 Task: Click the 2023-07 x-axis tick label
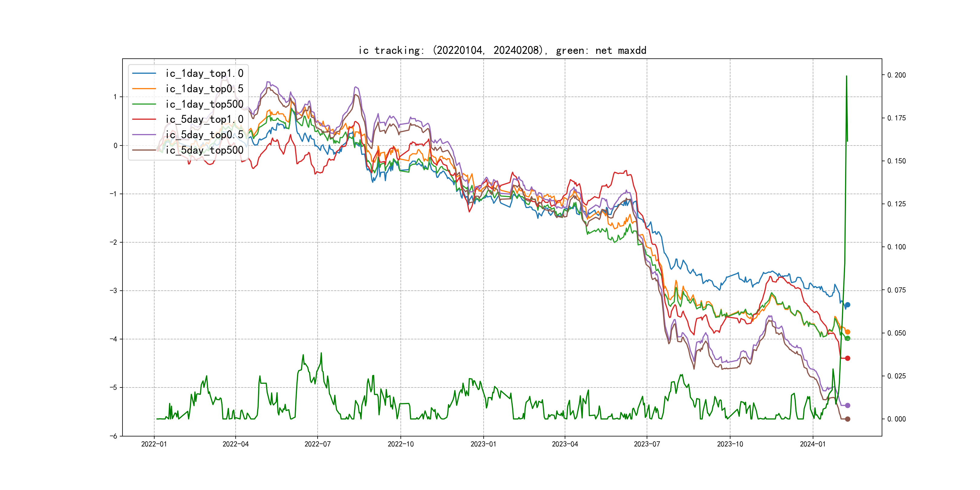647,444
